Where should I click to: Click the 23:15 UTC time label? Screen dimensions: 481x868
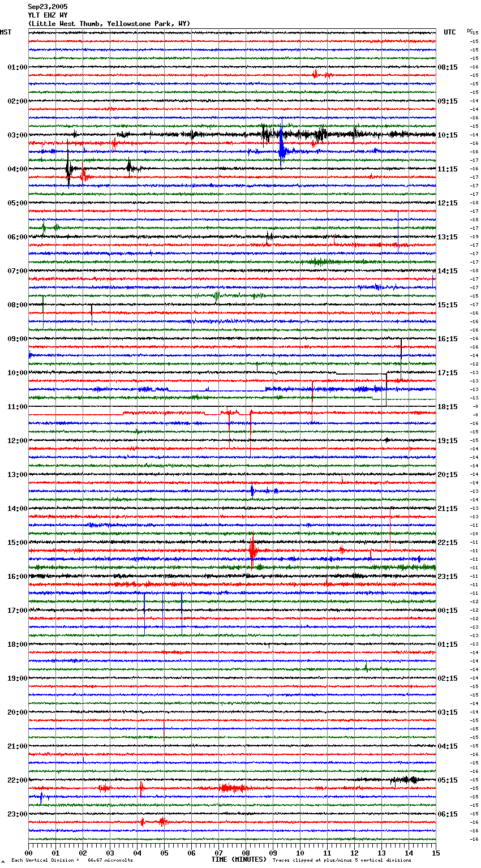pos(448,577)
